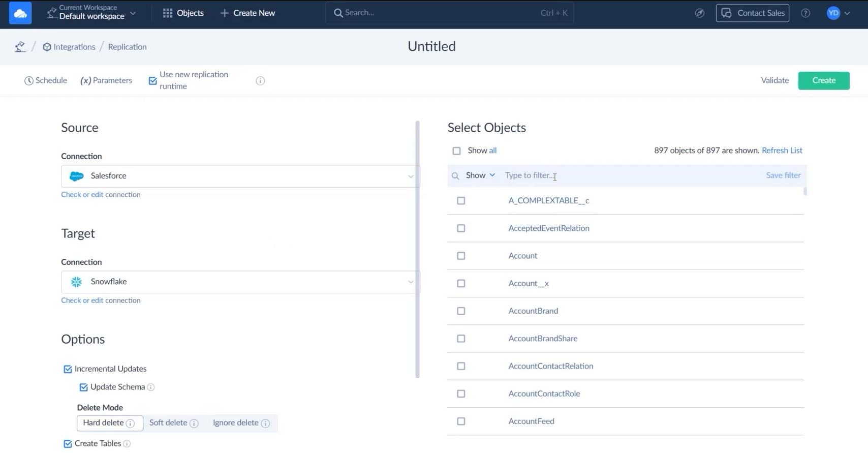Open the AccountContactRole object name
Viewport: 868px width, 453px height.
tap(544, 394)
